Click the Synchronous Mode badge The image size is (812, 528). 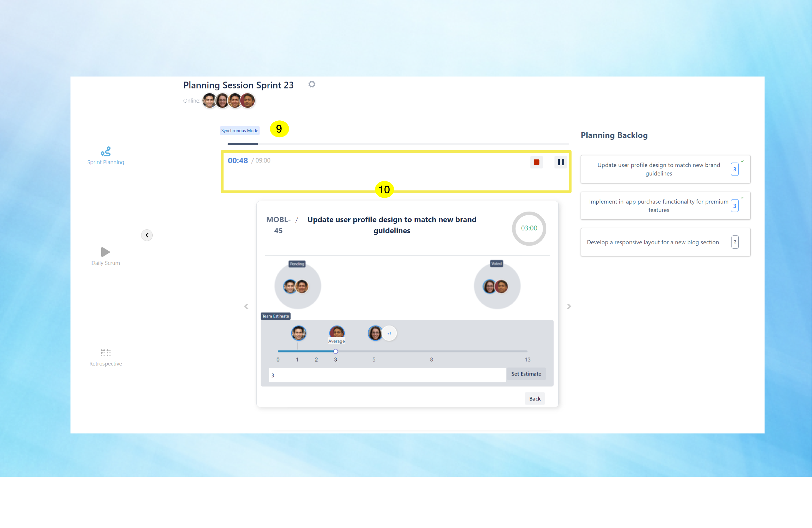(239, 131)
